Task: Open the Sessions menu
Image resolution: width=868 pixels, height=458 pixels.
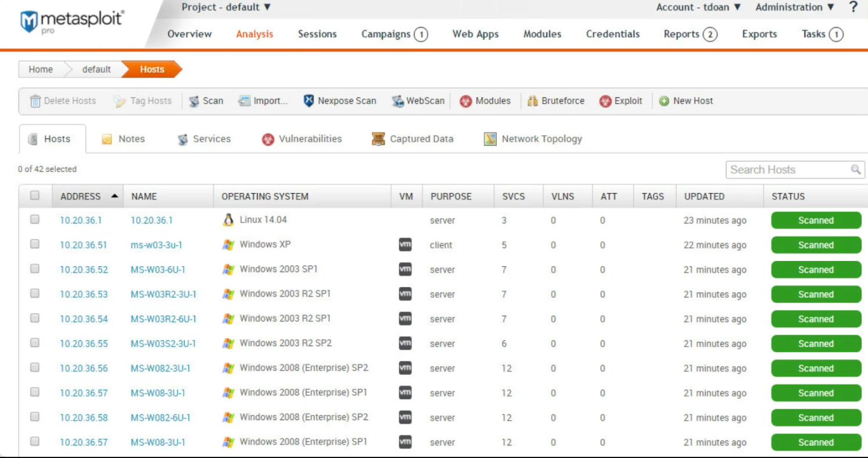Action: [317, 34]
